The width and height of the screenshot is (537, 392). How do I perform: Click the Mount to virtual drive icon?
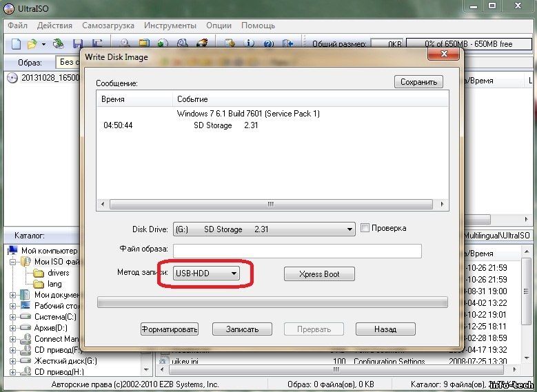point(183,44)
